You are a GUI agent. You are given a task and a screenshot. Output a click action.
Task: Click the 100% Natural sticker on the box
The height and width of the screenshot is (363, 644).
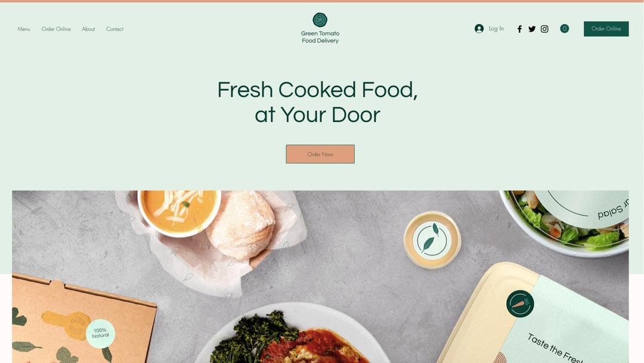tap(100, 333)
